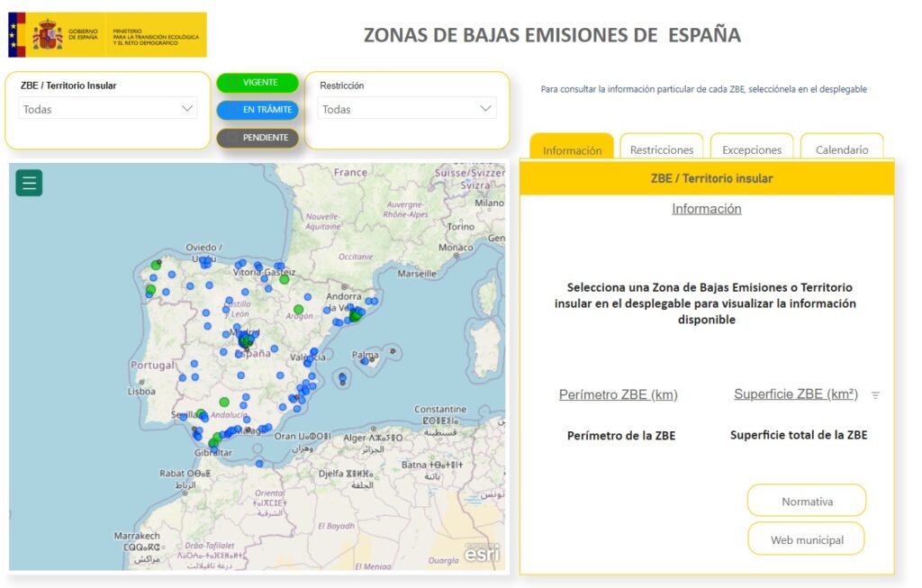This screenshot has width=922, height=588.
Task: Select the isolated green marker above the Andalucía label
Action: pos(224,402)
